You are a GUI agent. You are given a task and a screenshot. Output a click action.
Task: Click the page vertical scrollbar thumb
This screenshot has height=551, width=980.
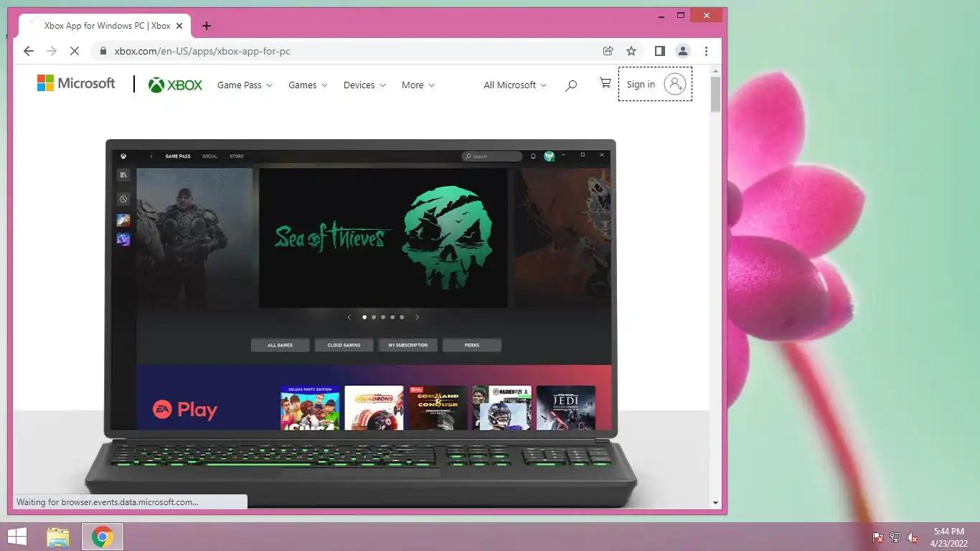(x=715, y=94)
